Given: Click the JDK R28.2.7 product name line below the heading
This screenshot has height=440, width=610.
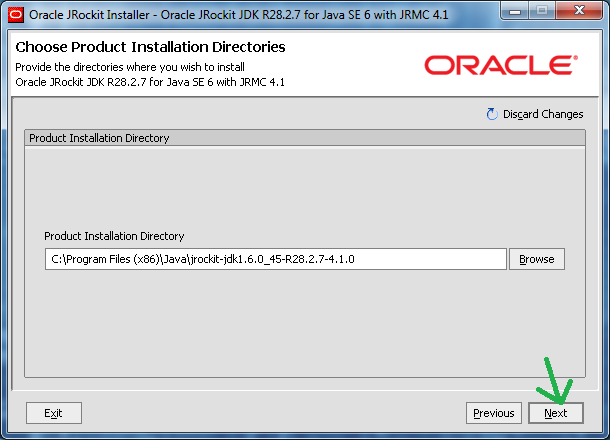Looking at the screenshot, I should [150, 81].
